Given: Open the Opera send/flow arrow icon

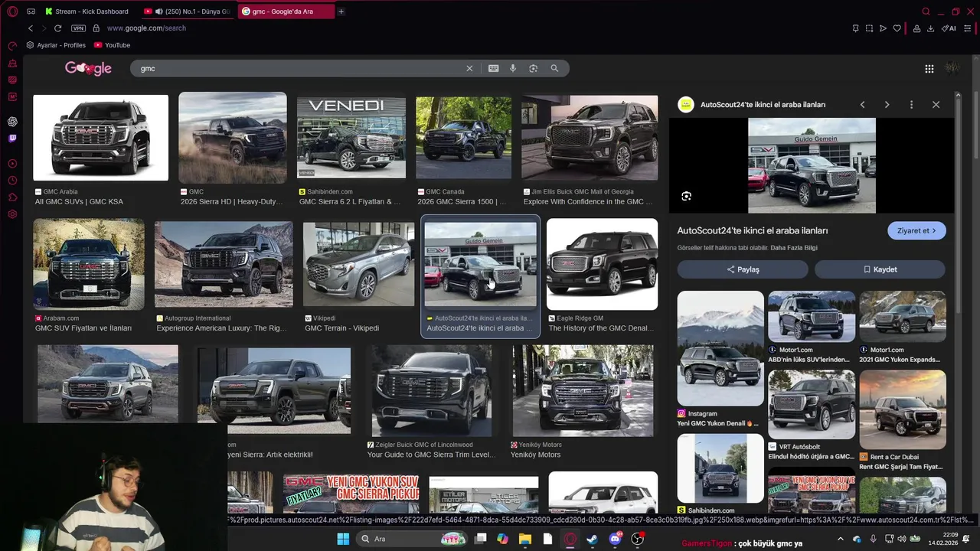Looking at the screenshot, I should pos(883,28).
